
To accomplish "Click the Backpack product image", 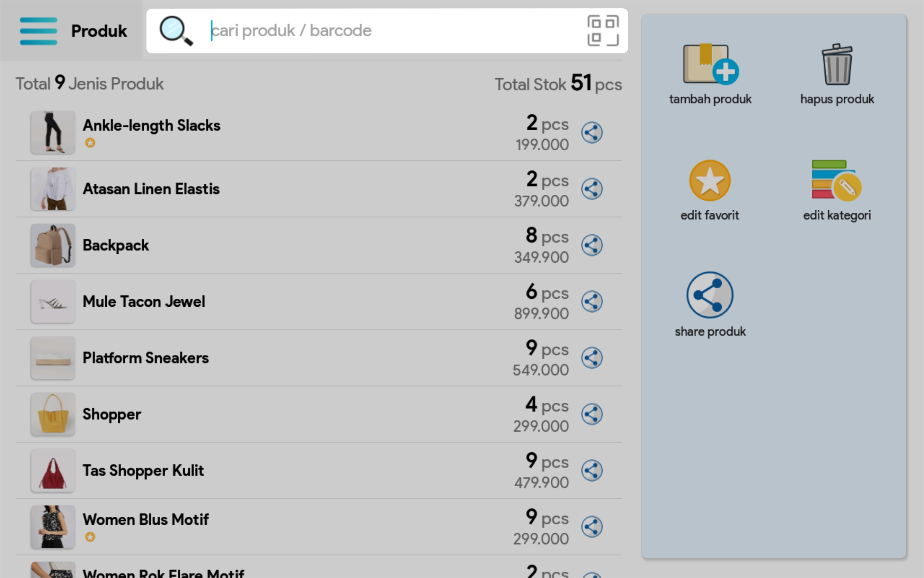I will pos(53,245).
